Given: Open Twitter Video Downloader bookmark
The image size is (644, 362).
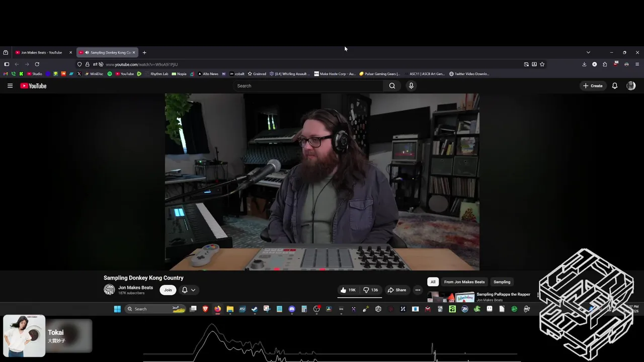Looking at the screenshot, I should coord(469,74).
